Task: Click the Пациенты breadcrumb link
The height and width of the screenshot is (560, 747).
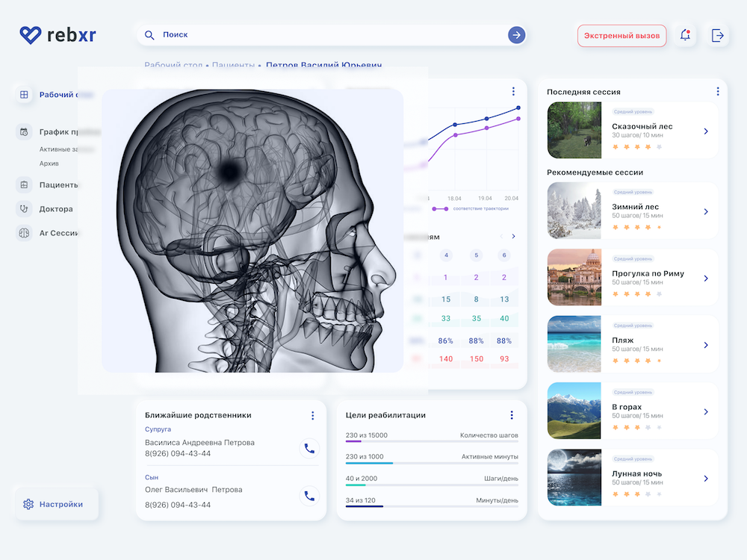Action: (x=233, y=66)
